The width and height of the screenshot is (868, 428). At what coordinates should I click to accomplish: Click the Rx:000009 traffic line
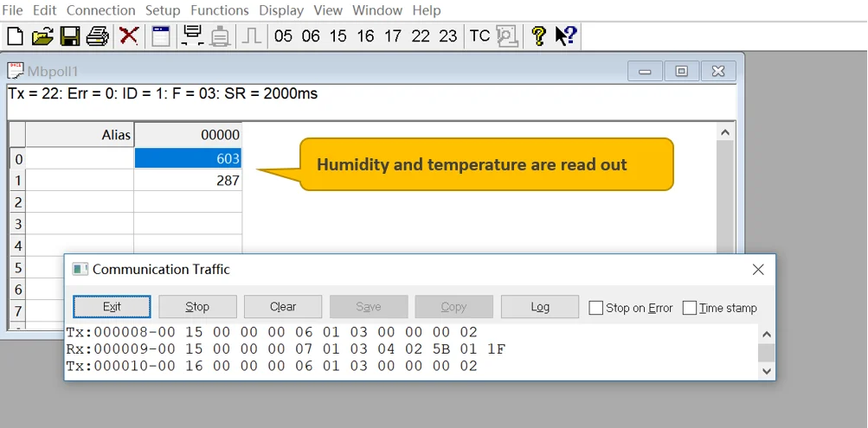(x=286, y=349)
